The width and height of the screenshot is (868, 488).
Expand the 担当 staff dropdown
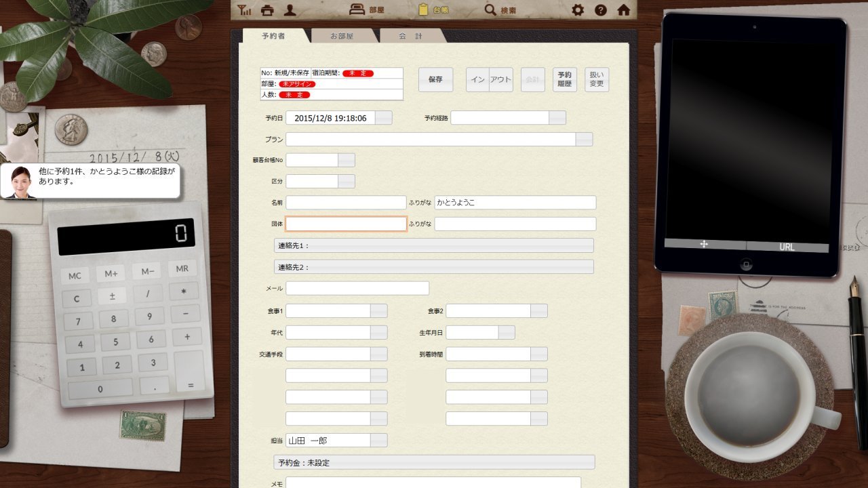click(x=379, y=441)
